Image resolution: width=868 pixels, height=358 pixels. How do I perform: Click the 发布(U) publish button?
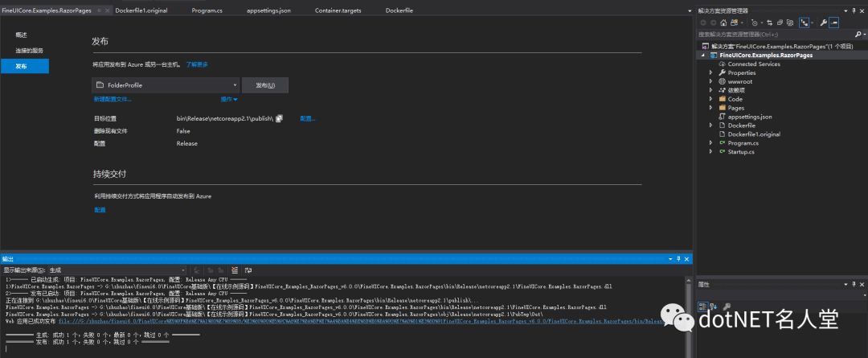265,85
